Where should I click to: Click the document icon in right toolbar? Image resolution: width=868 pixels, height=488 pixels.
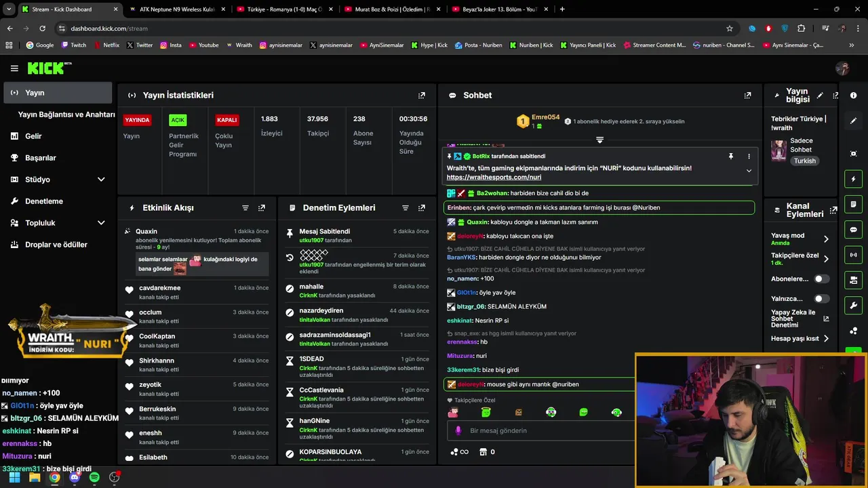coord(854,204)
